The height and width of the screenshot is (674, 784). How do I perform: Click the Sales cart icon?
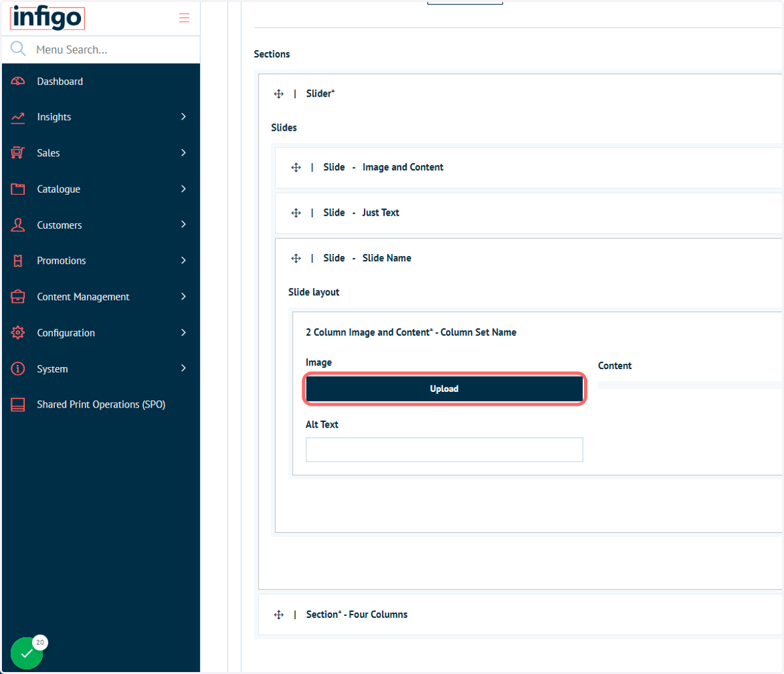[18, 153]
